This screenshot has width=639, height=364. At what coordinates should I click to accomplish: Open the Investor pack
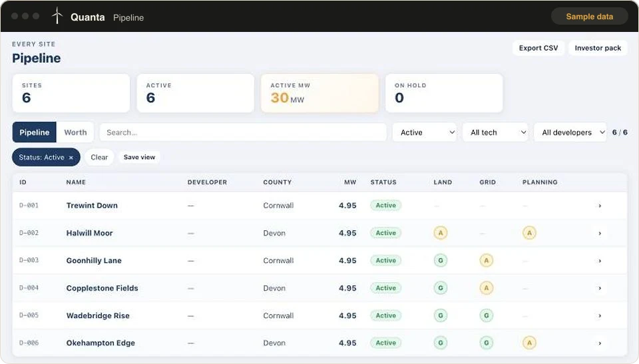pyautogui.click(x=598, y=48)
